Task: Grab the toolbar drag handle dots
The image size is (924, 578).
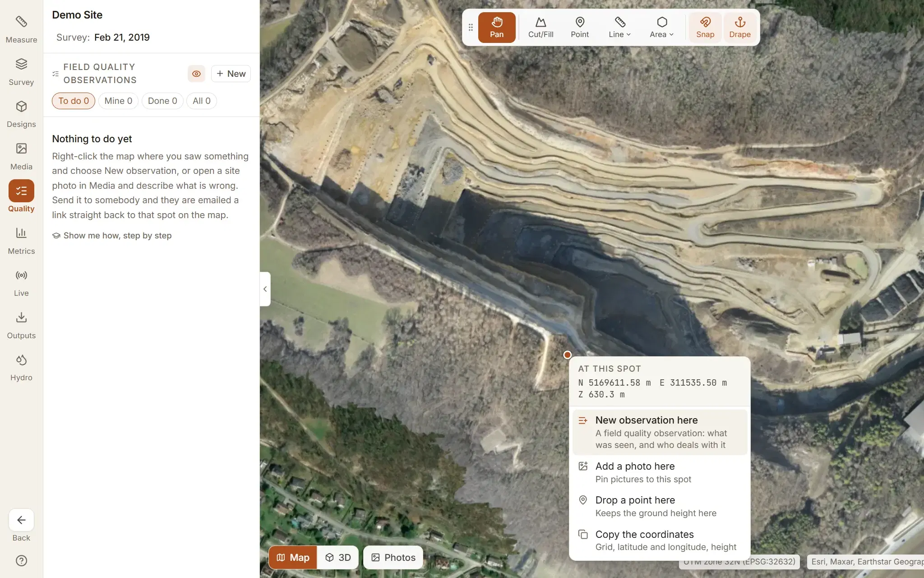Action: [x=471, y=28]
